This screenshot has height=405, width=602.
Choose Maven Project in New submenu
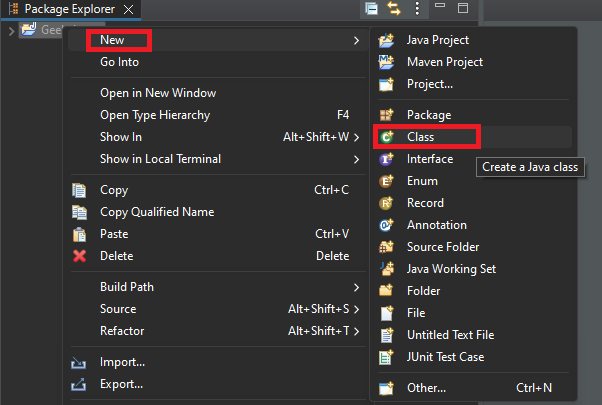click(473, 62)
